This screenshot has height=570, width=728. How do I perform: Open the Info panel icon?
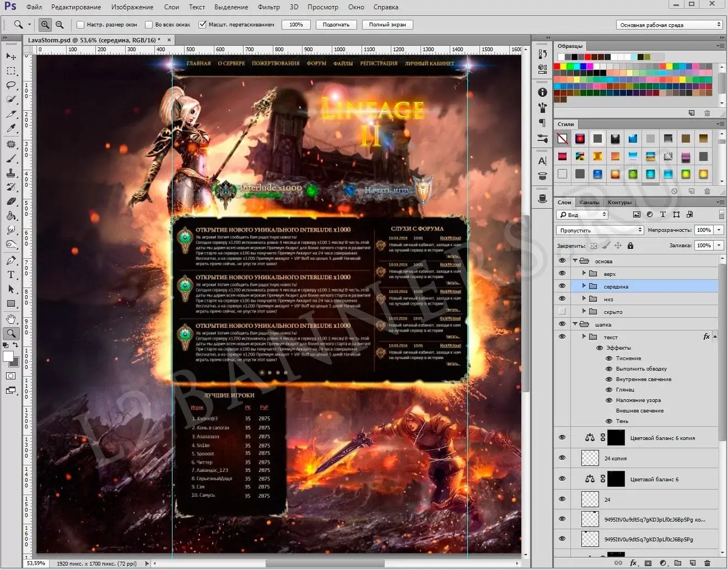pos(542,93)
